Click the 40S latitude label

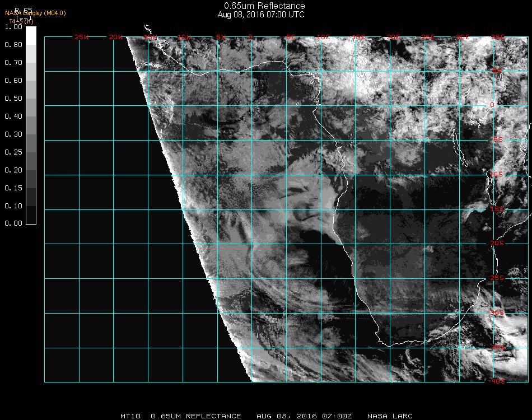(498, 381)
